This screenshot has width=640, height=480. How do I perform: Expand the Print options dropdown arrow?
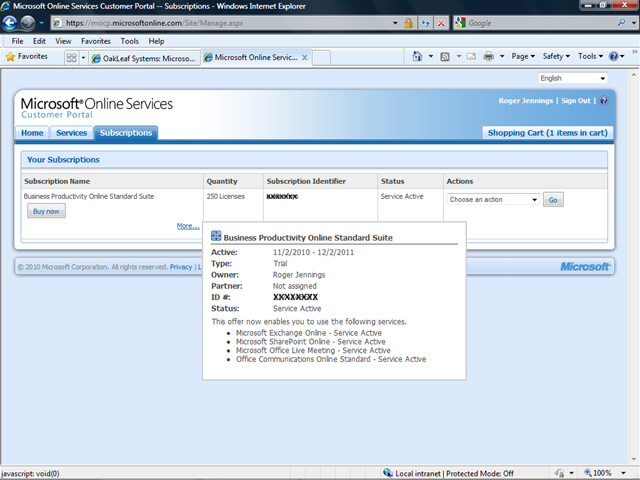pos(502,56)
